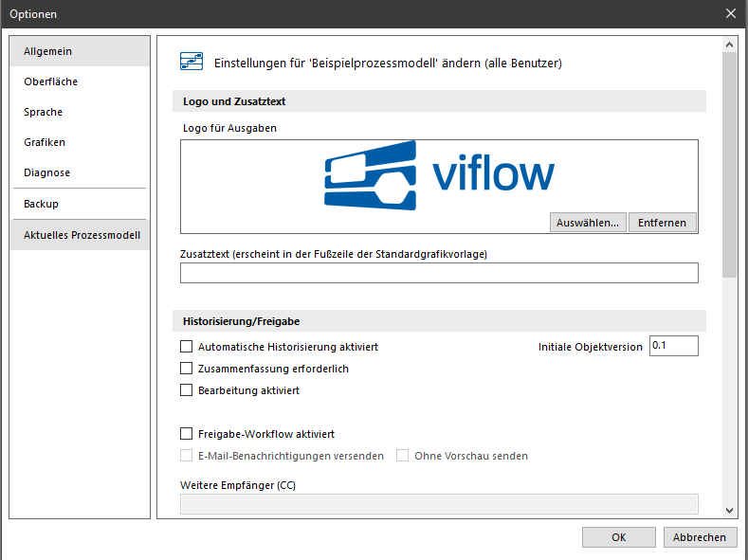Click the scrollbar down arrow
This screenshot has width=748, height=560.
click(x=729, y=510)
